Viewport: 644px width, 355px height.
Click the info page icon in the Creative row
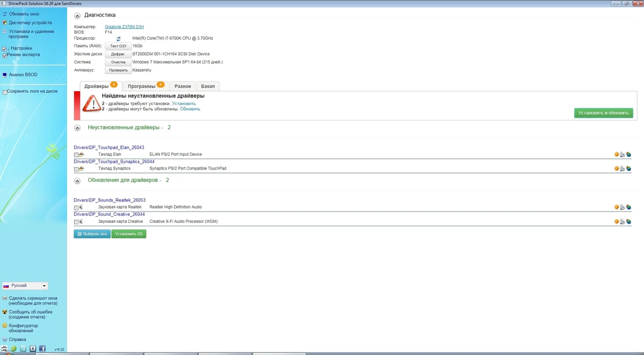tap(623, 221)
